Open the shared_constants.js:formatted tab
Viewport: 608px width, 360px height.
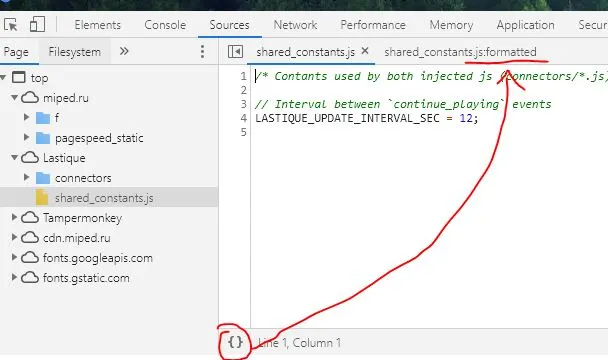[460, 52]
